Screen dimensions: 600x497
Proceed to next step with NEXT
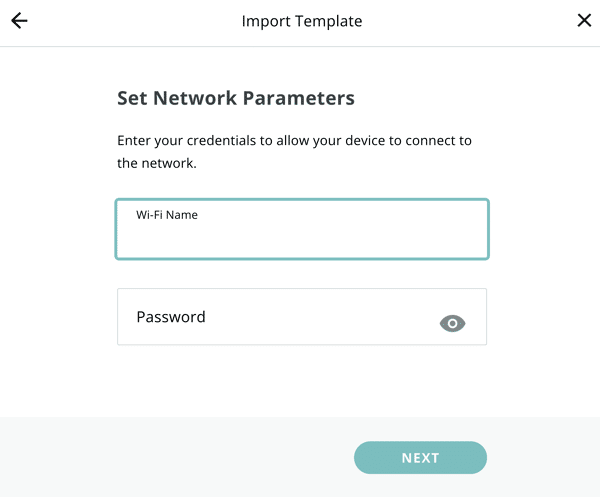coord(420,458)
